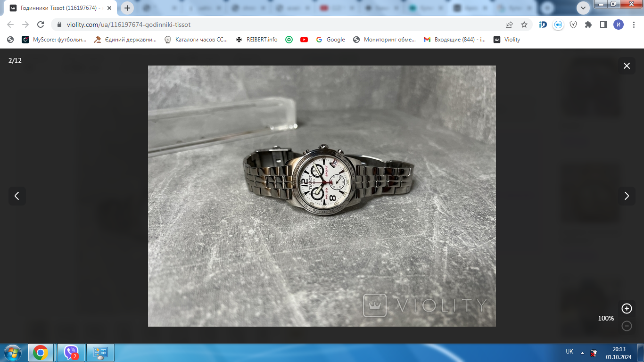This screenshot has width=644, height=362.
Task: Open a new browser tab
Action: tap(127, 8)
